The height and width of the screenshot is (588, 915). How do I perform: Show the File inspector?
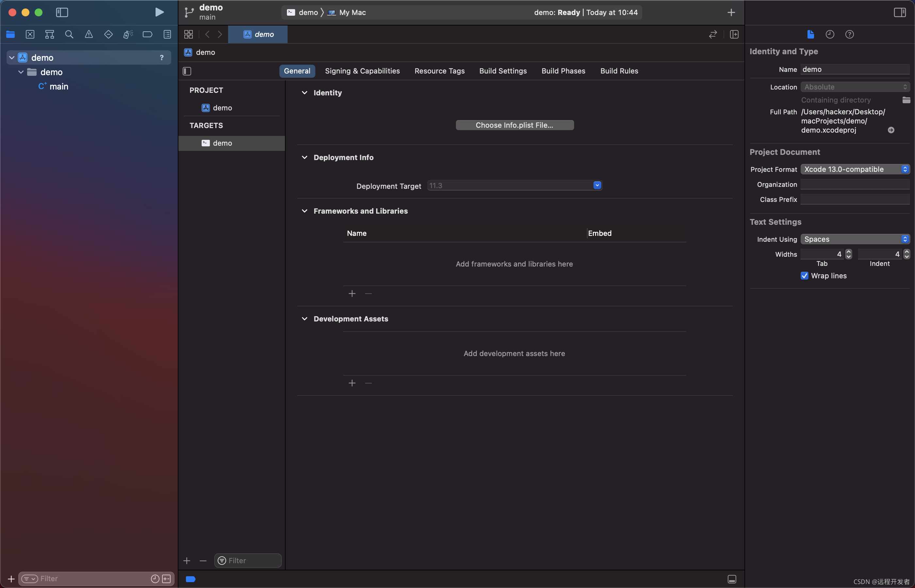click(810, 34)
